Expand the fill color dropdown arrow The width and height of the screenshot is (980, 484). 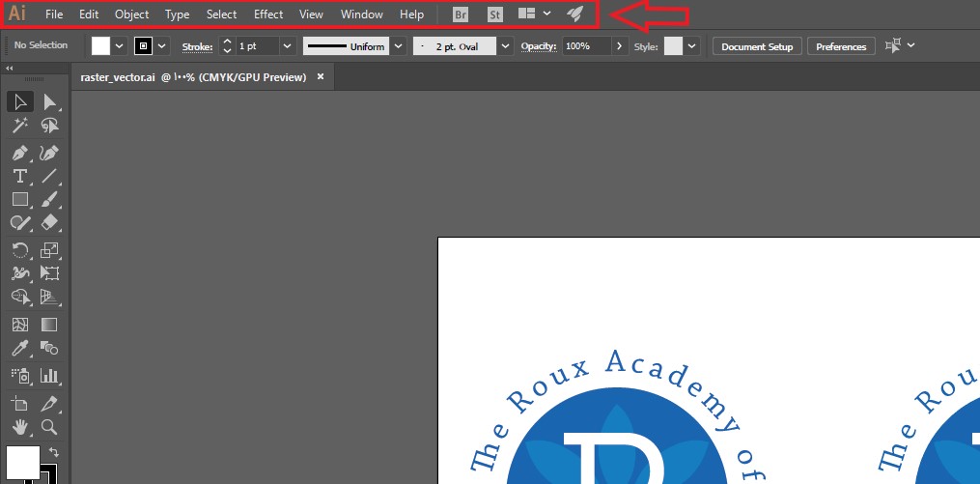[120, 46]
